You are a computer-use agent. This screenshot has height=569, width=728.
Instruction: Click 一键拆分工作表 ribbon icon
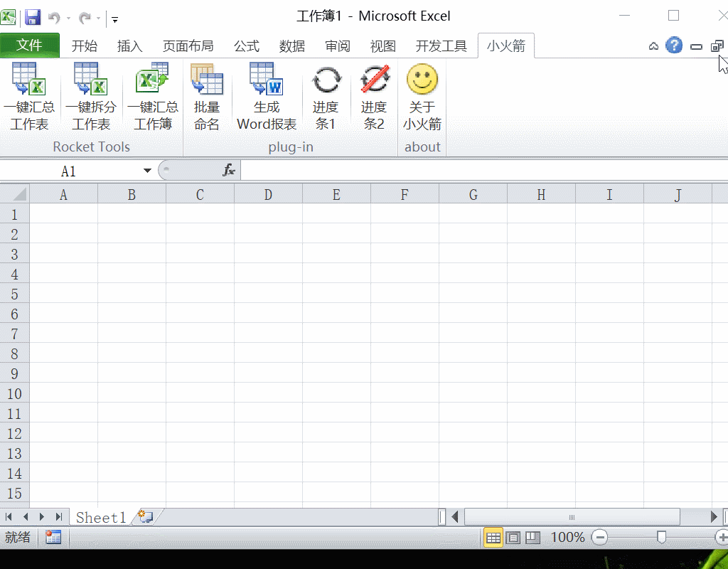click(90, 97)
